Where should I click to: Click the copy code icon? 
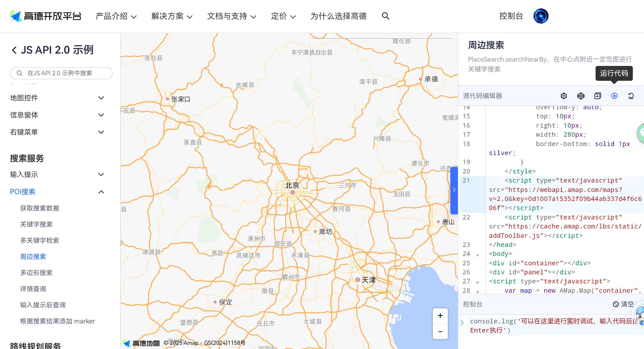[598, 96]
